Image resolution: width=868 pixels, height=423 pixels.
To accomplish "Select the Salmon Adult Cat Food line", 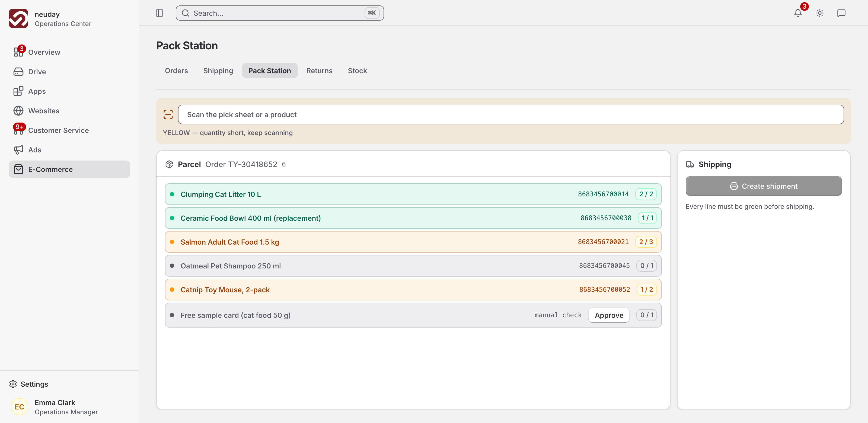I will [413, 242].
